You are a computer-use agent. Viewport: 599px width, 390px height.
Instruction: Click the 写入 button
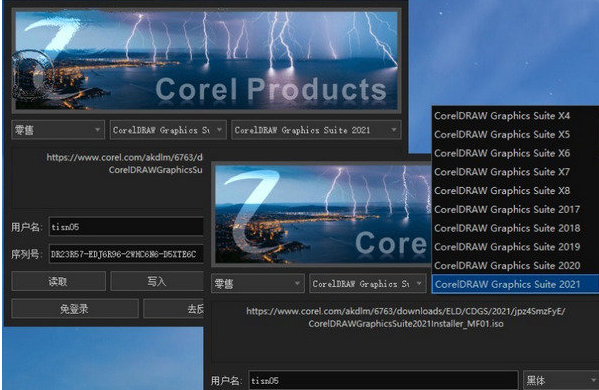point(157,282)
